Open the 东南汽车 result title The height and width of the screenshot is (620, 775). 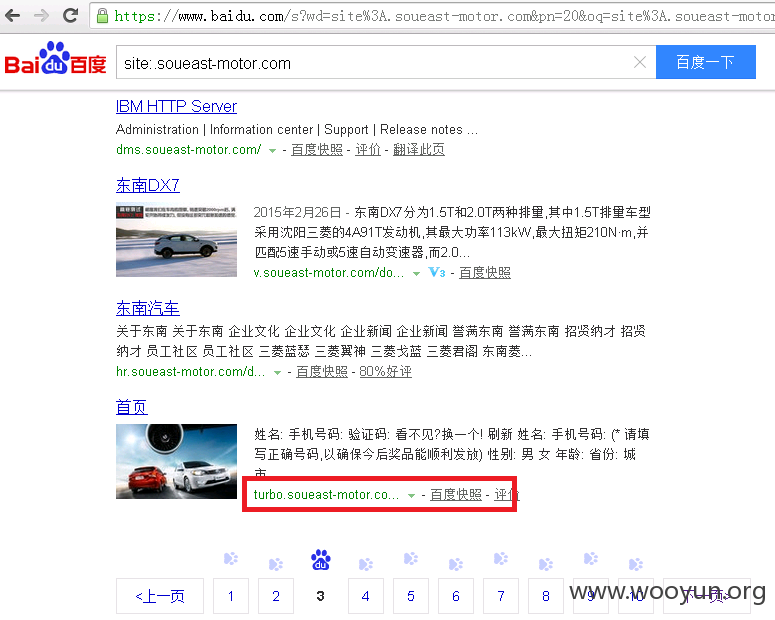(x=147, y=309)
